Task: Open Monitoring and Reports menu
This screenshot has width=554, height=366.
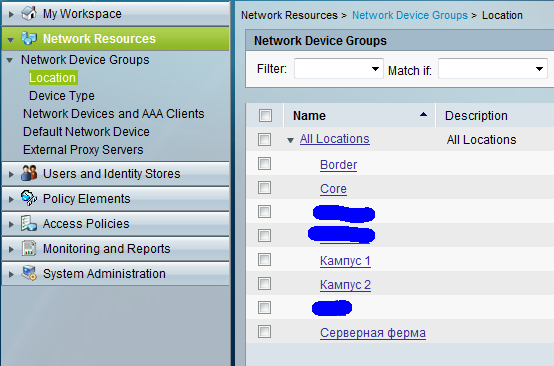Action: click(x=116, y=249)
